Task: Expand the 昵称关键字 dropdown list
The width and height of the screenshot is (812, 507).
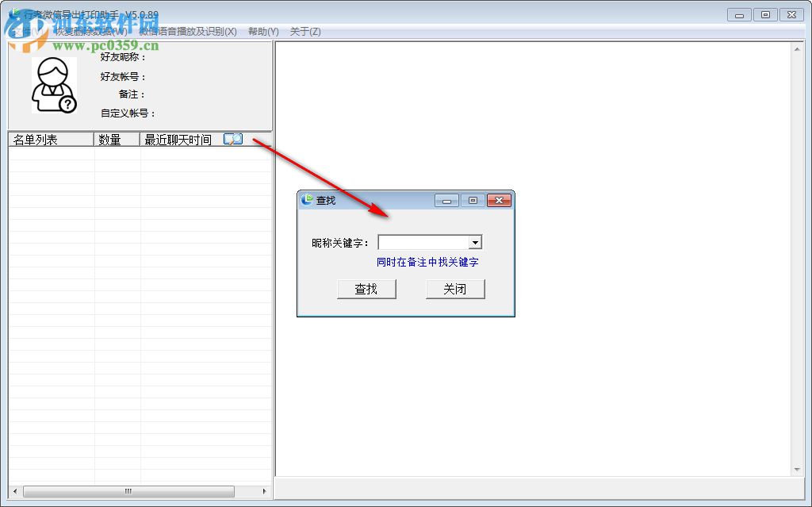Action: 477,241
